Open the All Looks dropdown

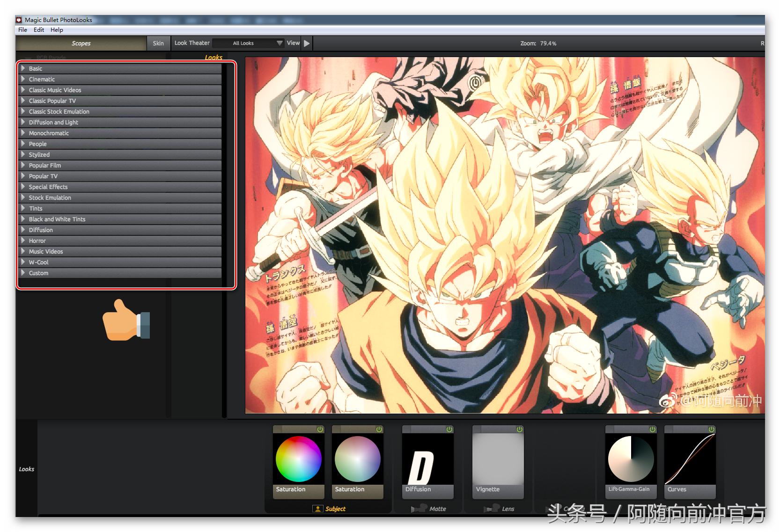pos(248,43)
